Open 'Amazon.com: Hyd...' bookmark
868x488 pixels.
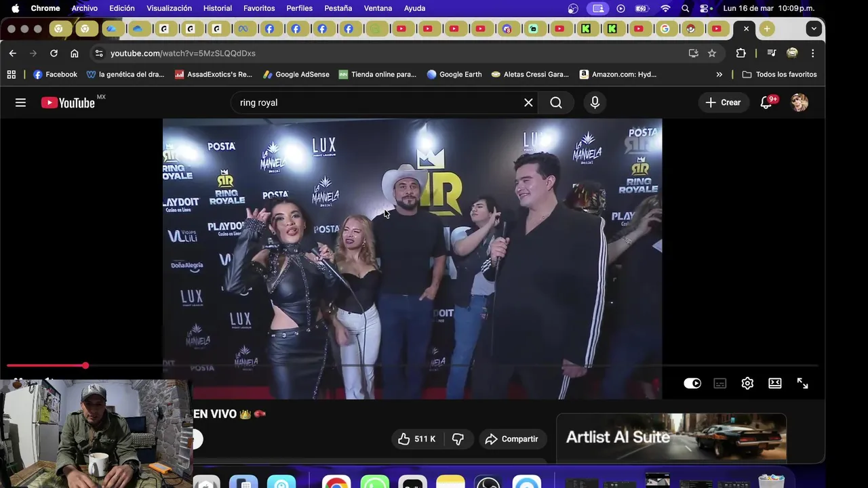pyautogui.click(x=618, y=75)
